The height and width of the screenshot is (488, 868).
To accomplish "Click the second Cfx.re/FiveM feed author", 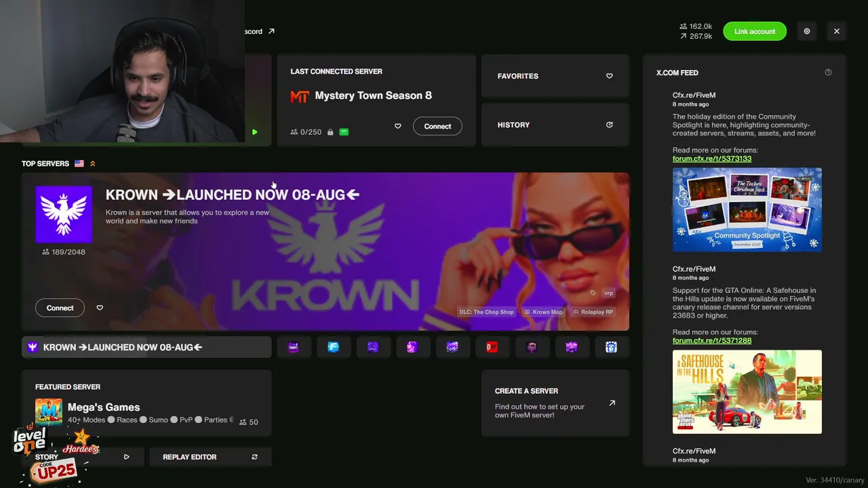I will coord(694,269).
